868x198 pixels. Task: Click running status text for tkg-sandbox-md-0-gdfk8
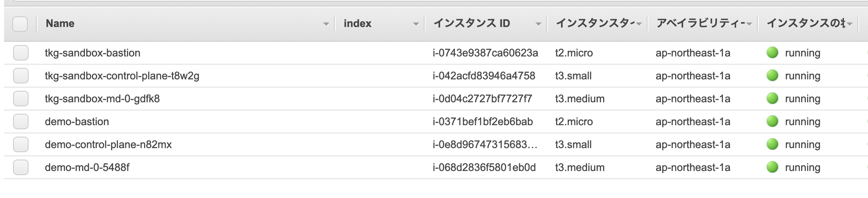point(803,99)
